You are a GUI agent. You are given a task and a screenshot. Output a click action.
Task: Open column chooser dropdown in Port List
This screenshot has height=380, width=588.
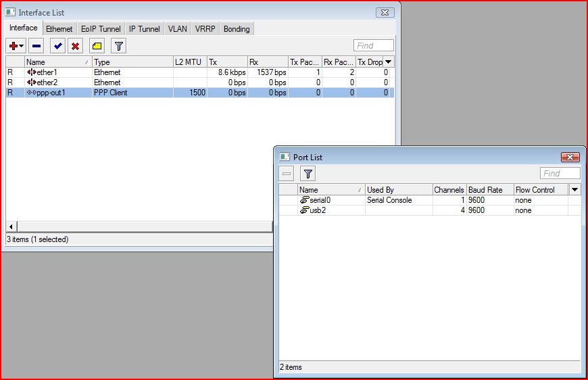pos(575,190)
